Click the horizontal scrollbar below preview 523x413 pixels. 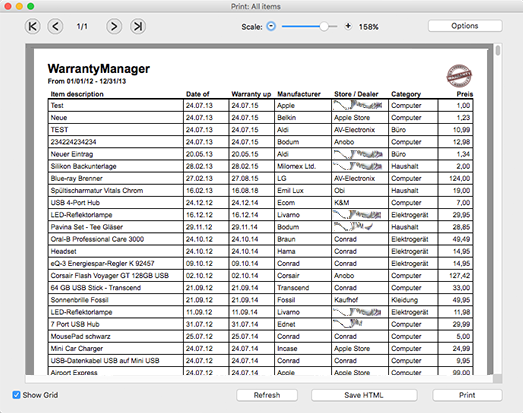tap(259, 379)
